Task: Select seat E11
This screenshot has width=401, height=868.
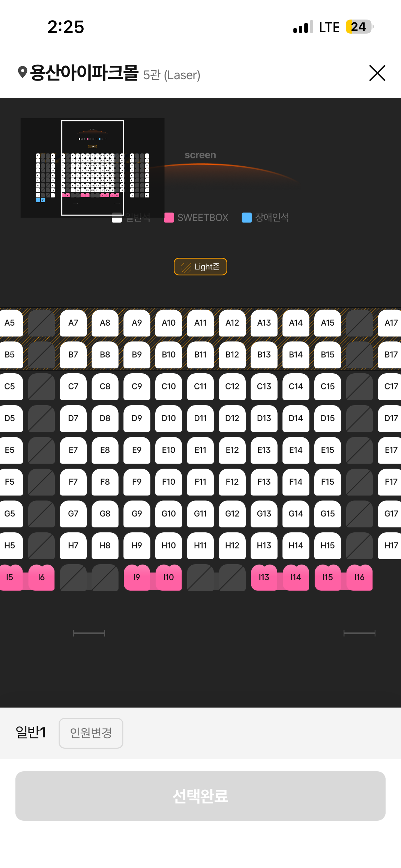Action: pyautogui.click(x=200, y=450)
